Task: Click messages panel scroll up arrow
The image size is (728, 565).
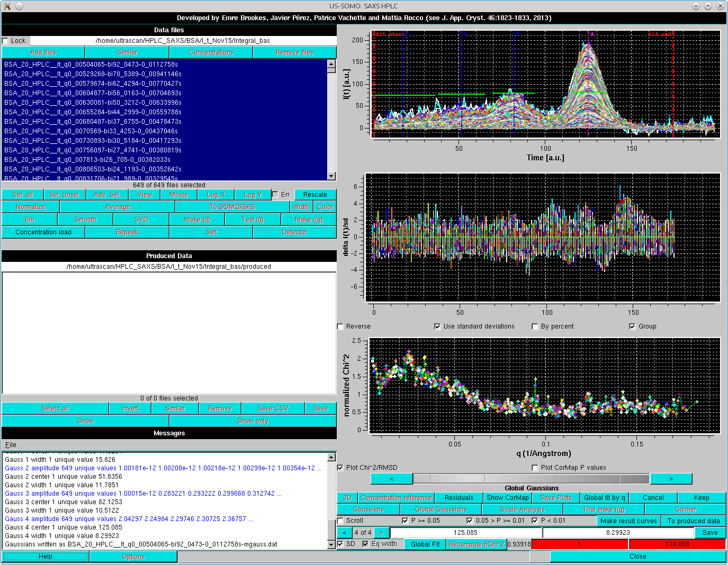Action: click(331, 457)
